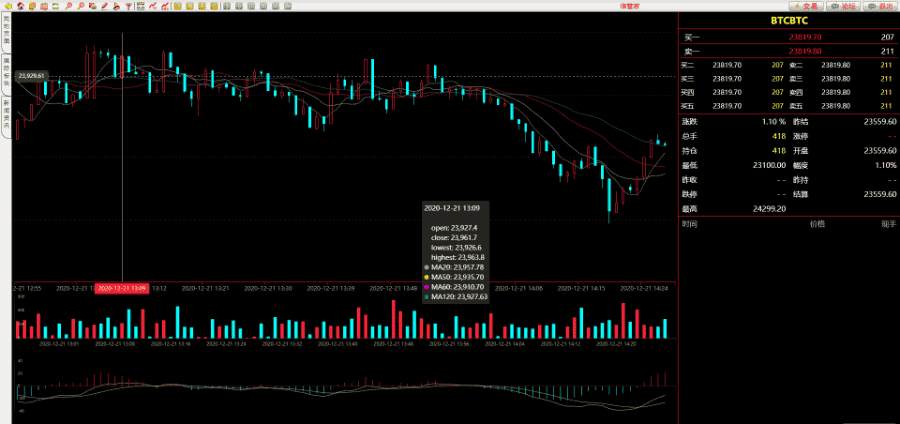900x424 pixels.
Task: Click the red funnel filter icon
Action: [x=128, y=6]
